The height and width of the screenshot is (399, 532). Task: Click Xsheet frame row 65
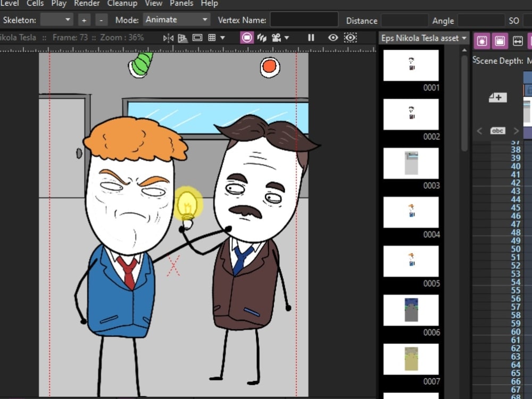click(x=516, y=373)
